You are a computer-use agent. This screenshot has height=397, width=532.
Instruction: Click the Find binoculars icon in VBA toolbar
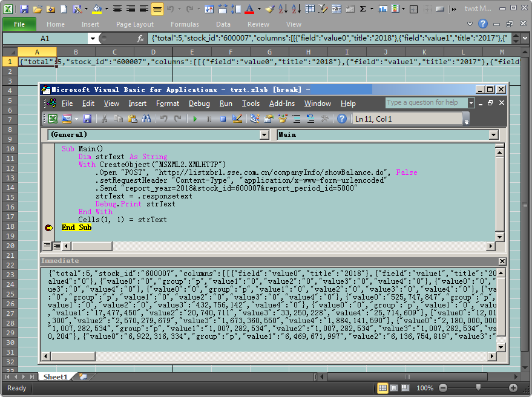146,119
